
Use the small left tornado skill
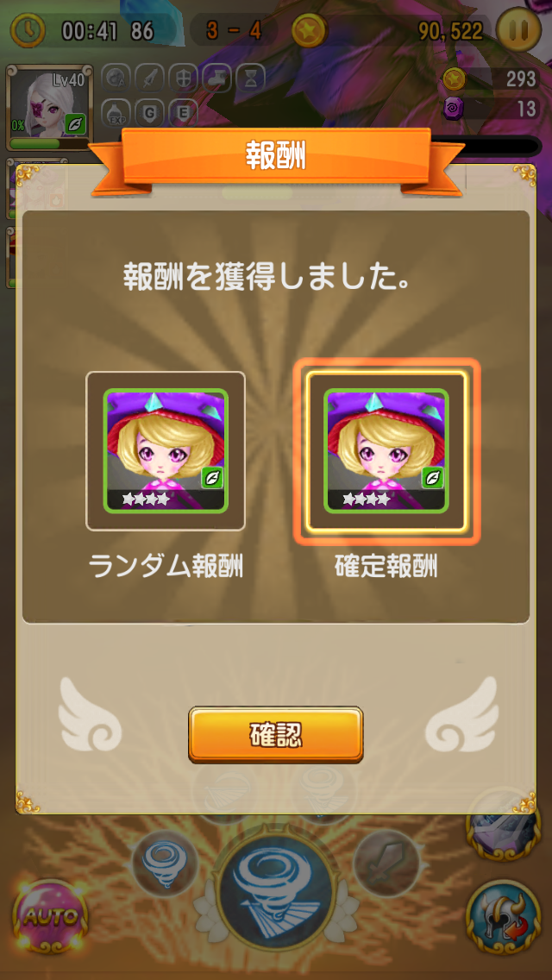tap(165, 864)
